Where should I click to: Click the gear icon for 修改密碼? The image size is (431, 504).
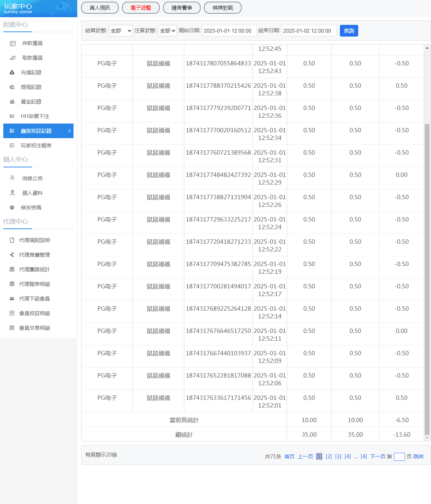click(x=12, y=208)
